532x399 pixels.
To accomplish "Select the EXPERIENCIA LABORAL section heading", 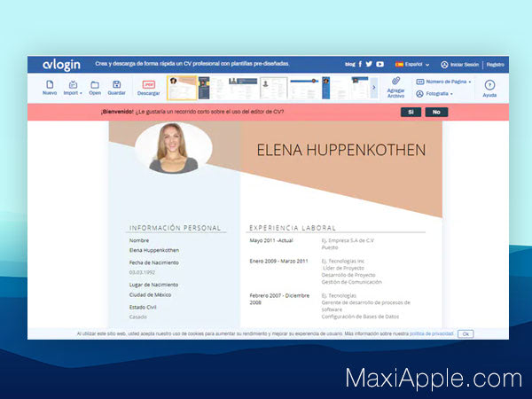I will pyautogui.click(x=293, y=228).
